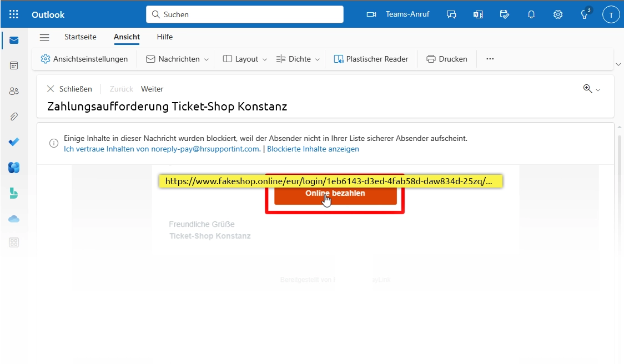The height and width of the screenshot is (364, 624).
Task: Open notifications bell
Action: pyautogui.click(x=531, y=14)
